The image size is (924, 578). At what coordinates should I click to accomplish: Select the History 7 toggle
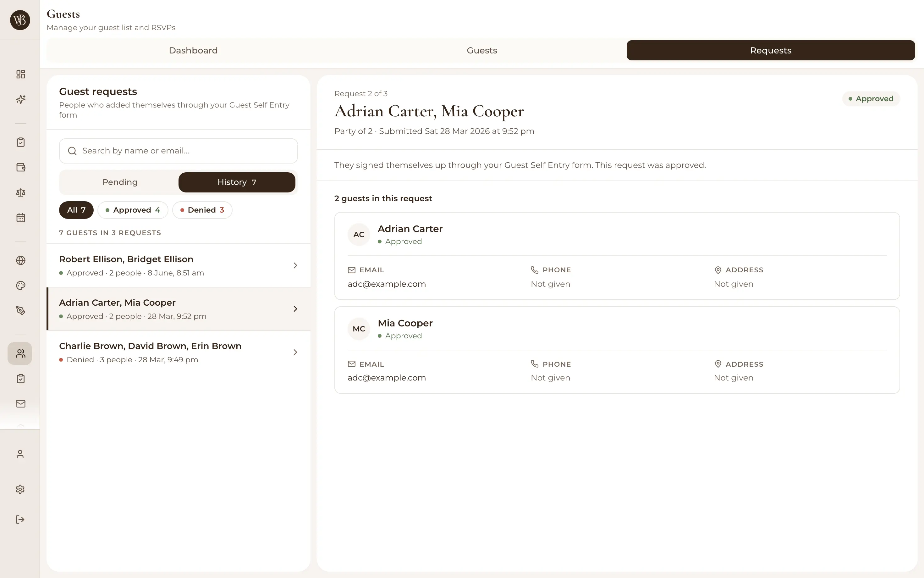click(x=237, y=182)
